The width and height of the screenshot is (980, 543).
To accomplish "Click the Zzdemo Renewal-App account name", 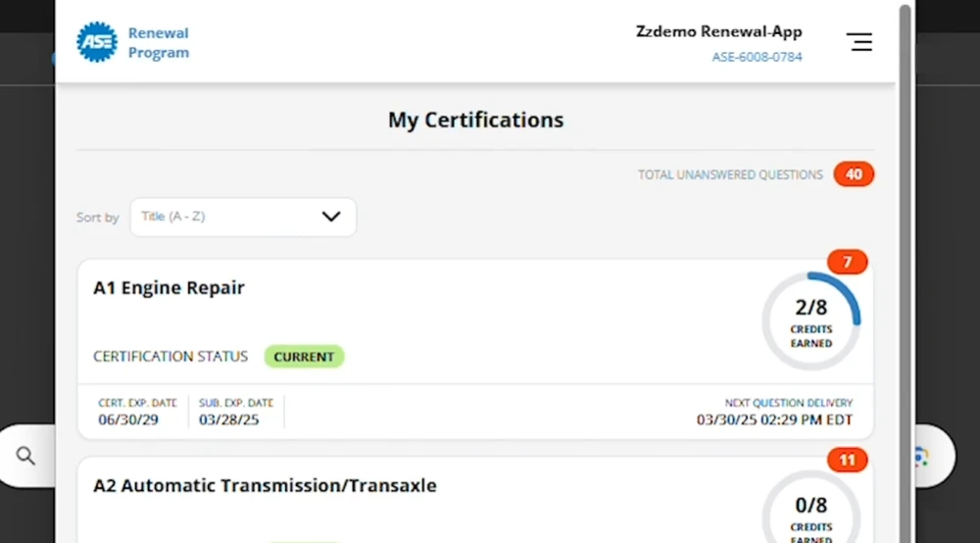I will click(x=718, y=31).
